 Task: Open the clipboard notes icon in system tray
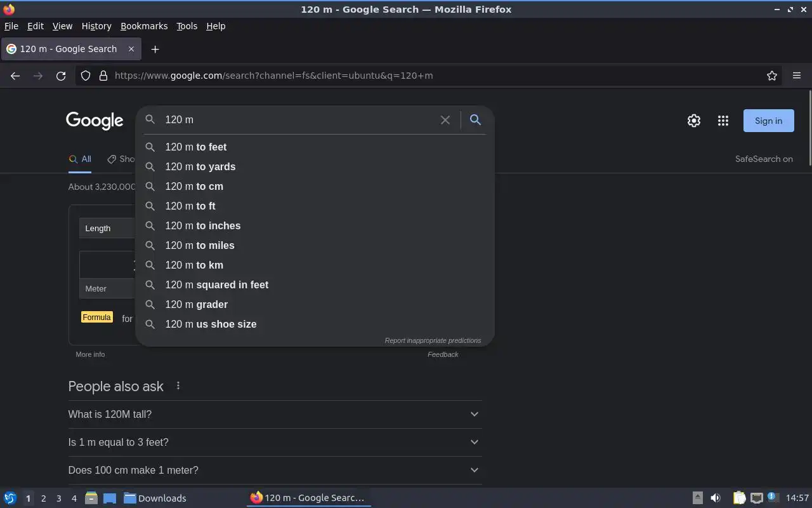[739, 498]
